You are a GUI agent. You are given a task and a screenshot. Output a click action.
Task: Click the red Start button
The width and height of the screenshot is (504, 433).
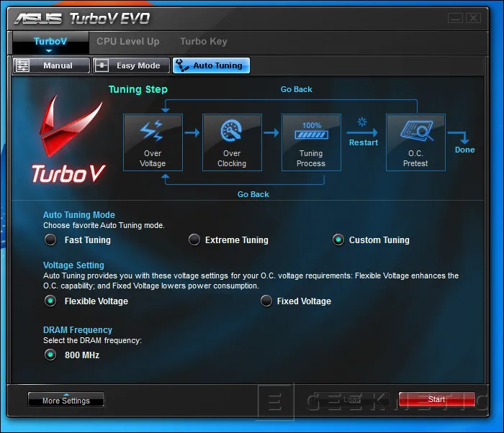(437, 399)
